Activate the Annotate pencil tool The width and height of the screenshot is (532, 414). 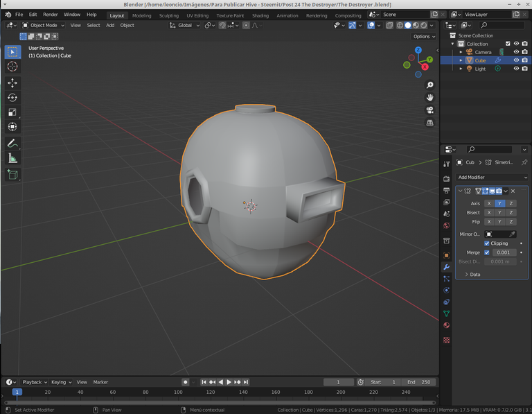[x=12, y=143]
